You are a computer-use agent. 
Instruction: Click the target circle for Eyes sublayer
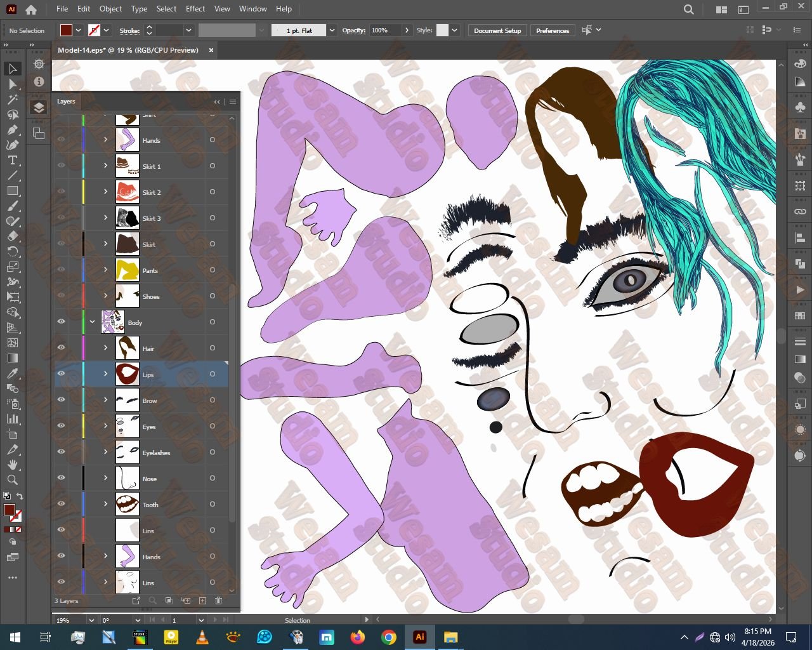(x=213, y=427)
